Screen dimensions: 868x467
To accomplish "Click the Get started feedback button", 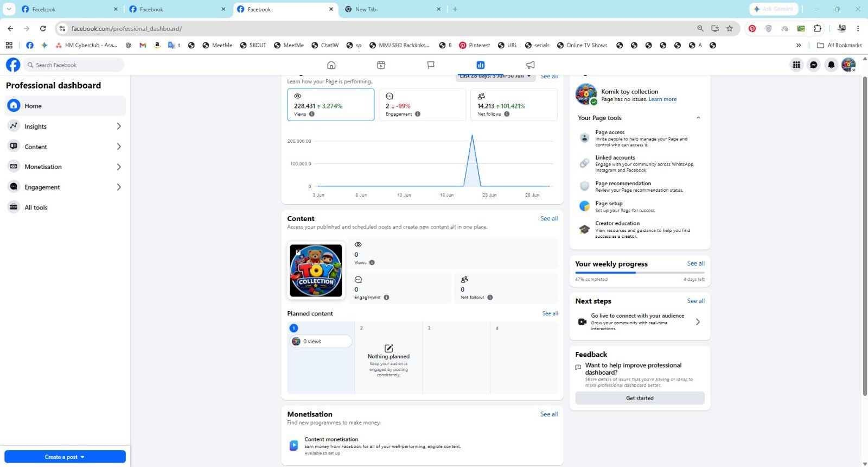I will [640, 398].
